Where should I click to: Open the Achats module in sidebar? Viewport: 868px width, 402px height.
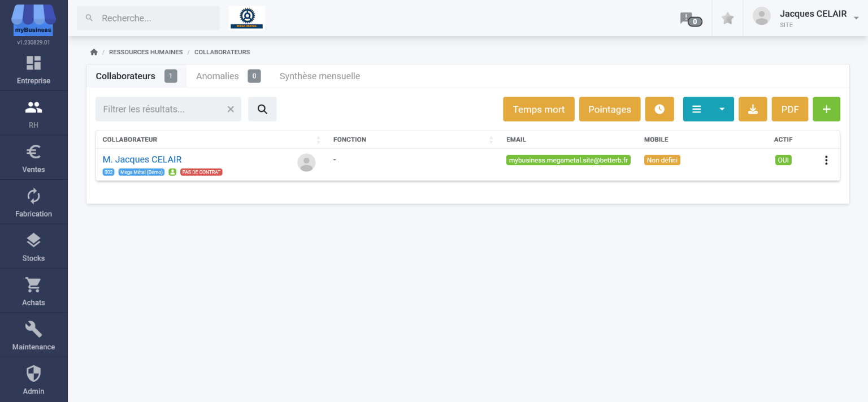33,291
